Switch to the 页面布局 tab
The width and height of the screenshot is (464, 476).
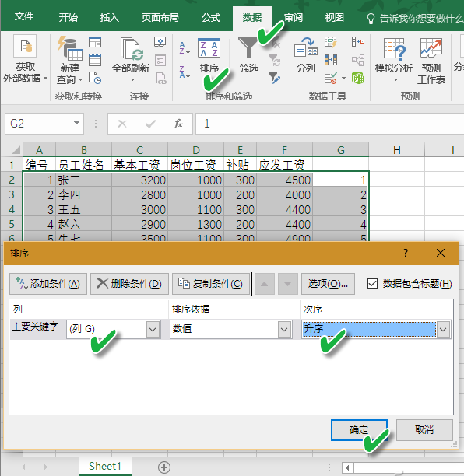coord(160,17)
